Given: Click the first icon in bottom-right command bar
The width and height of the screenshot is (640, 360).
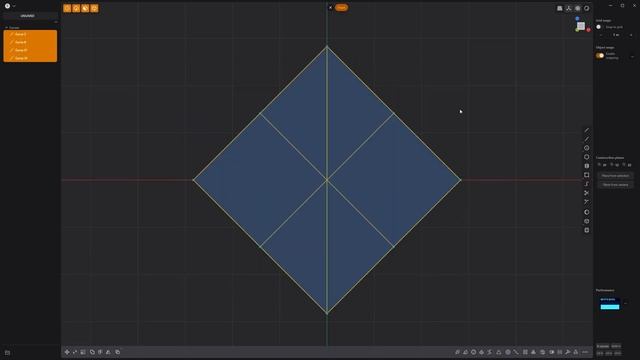Looking at the screenshot, I should point(457,352).
